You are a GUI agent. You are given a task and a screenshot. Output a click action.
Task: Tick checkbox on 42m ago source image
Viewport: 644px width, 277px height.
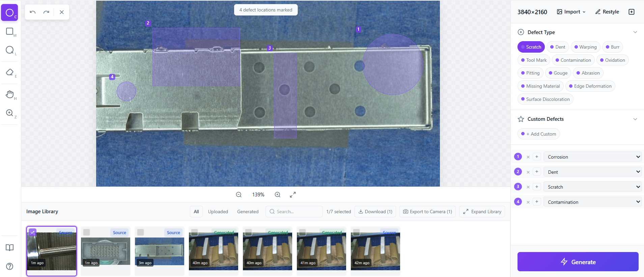[x=357, y=232]
